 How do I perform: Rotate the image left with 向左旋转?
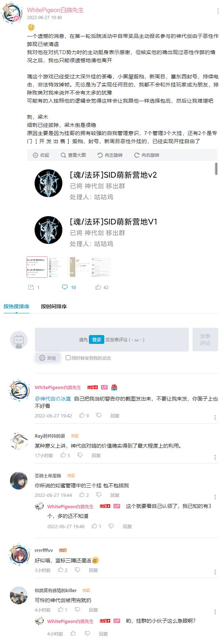pyautogui.click(x=110, y=155)
